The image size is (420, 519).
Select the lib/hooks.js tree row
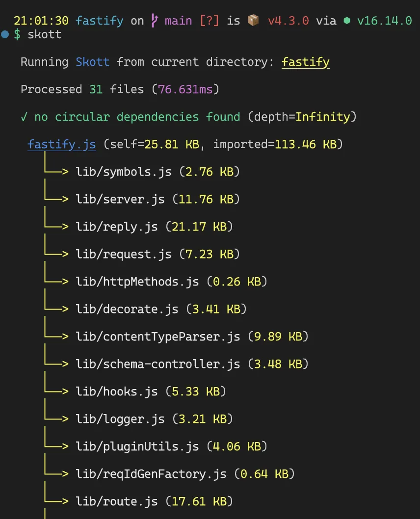(135, 391)
